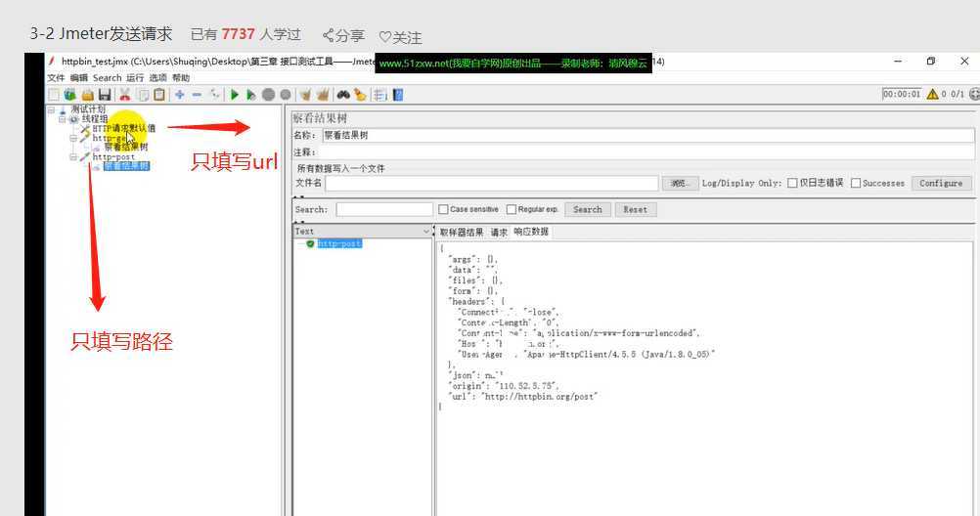Open the 选项 menu
Viewport: 980px width, 516px height.
click(158, 77)
